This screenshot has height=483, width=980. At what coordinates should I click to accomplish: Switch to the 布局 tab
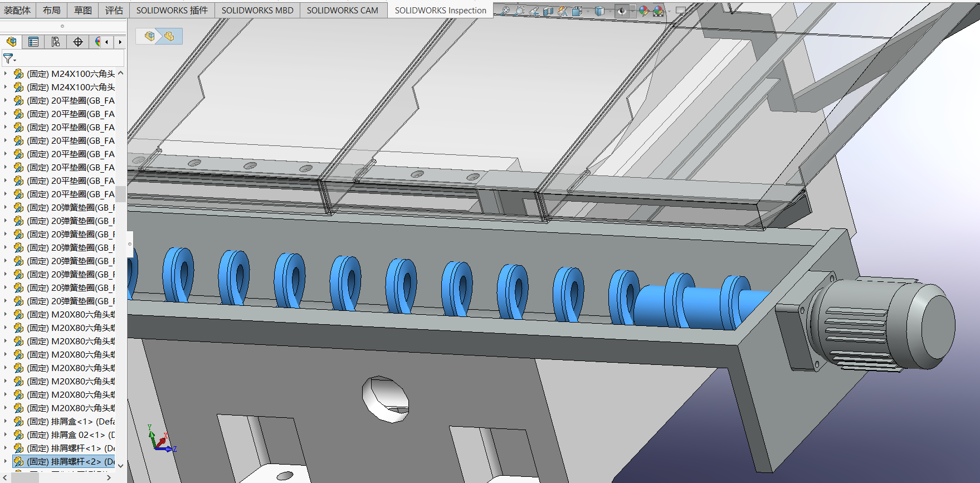[x=52, y=10]
